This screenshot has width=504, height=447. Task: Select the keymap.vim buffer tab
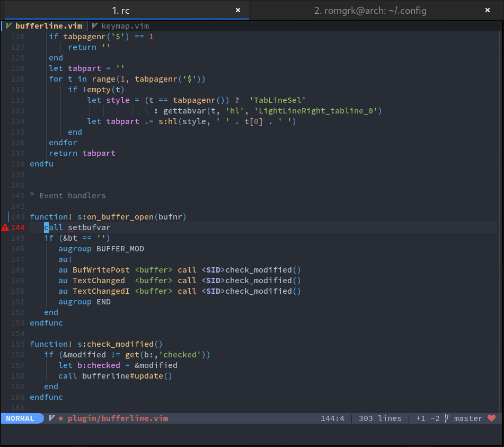coord(125,26)
